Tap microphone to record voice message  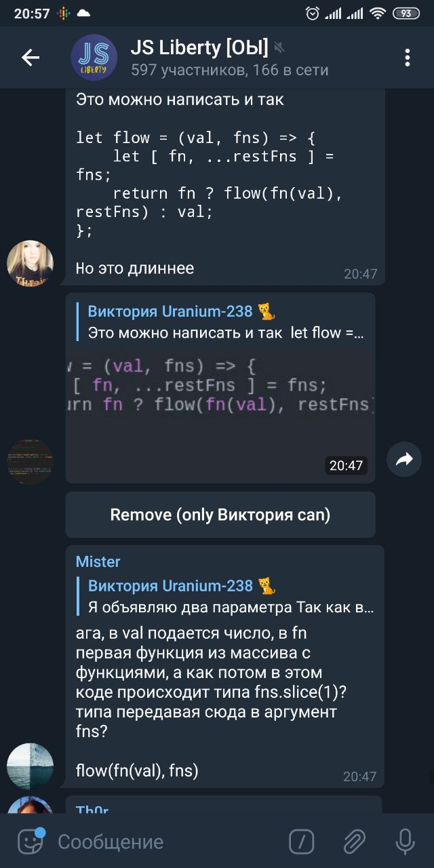coord(405,842)
